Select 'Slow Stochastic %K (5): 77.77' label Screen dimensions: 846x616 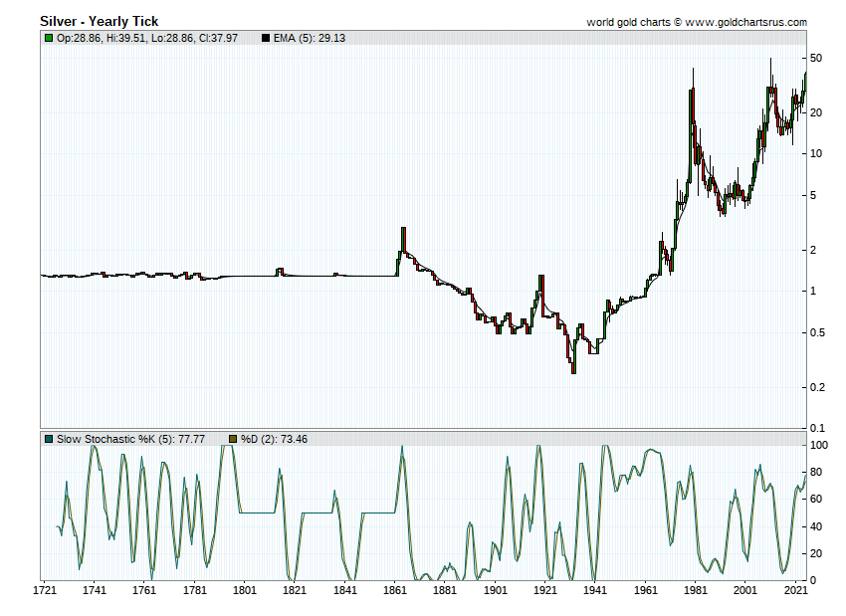tap(130, 439)
